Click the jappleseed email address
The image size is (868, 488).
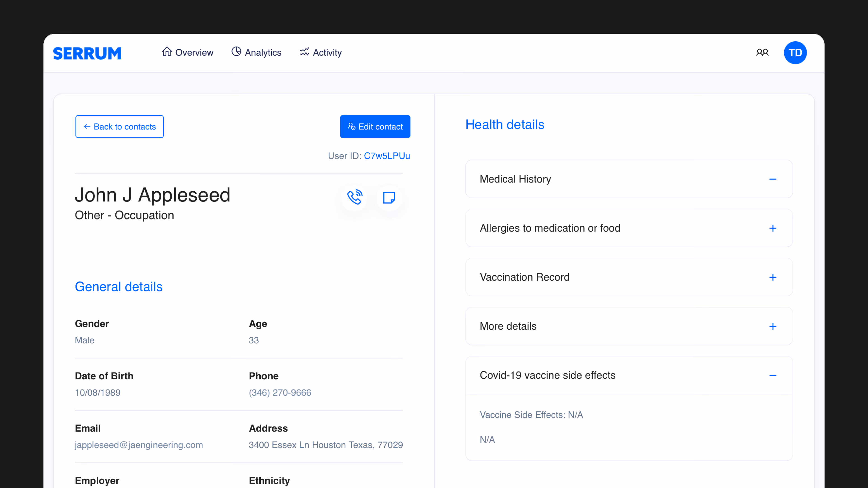[x=139, y=445]
